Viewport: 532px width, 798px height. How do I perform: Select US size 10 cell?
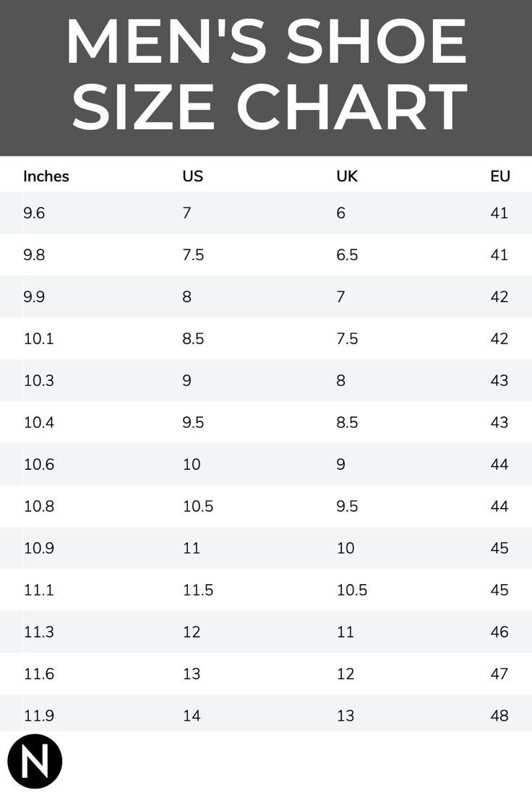(x=192, y=465)
